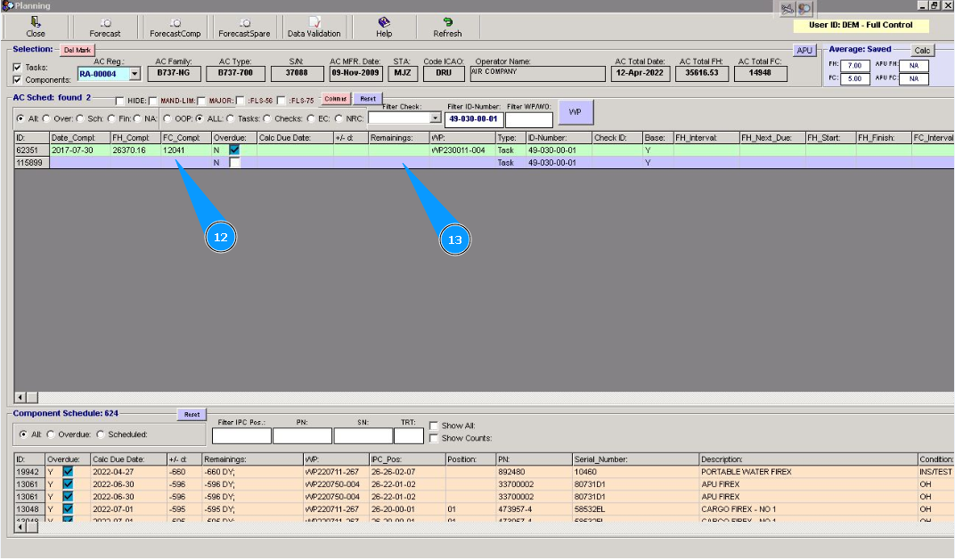
Task: Enable the MAND-LIM checkbox
Action: click(x=153, y=101)
